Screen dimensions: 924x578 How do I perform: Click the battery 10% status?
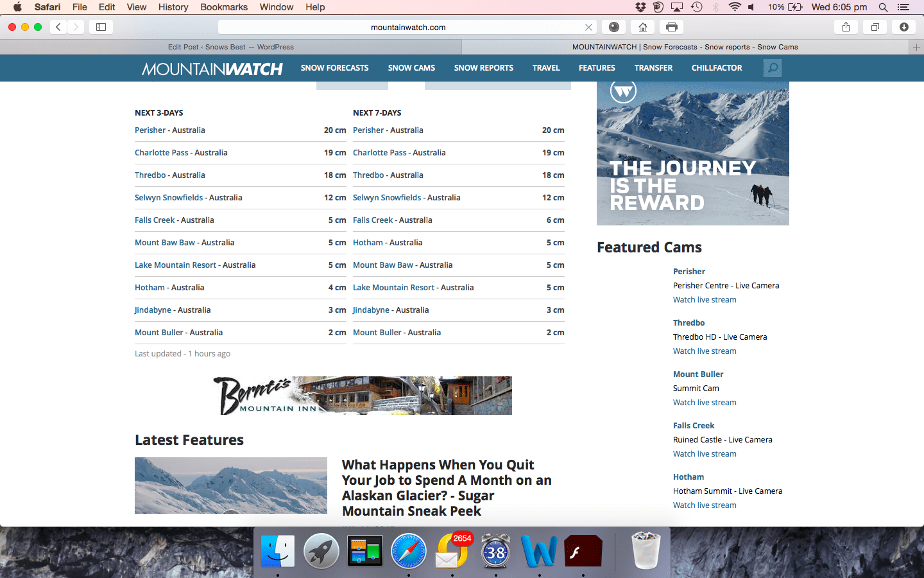(785, 7)
